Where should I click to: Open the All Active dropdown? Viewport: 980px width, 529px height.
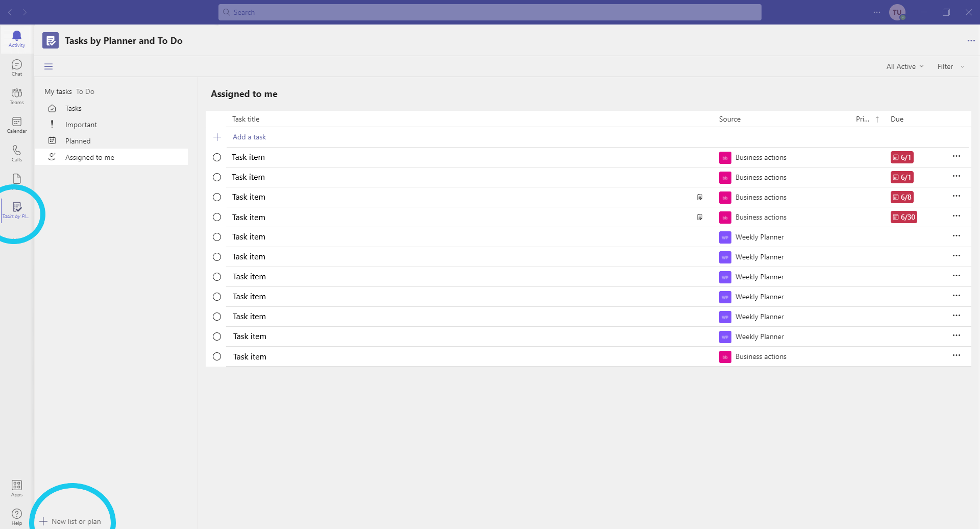pyautogui.click(x=904, y=66)
